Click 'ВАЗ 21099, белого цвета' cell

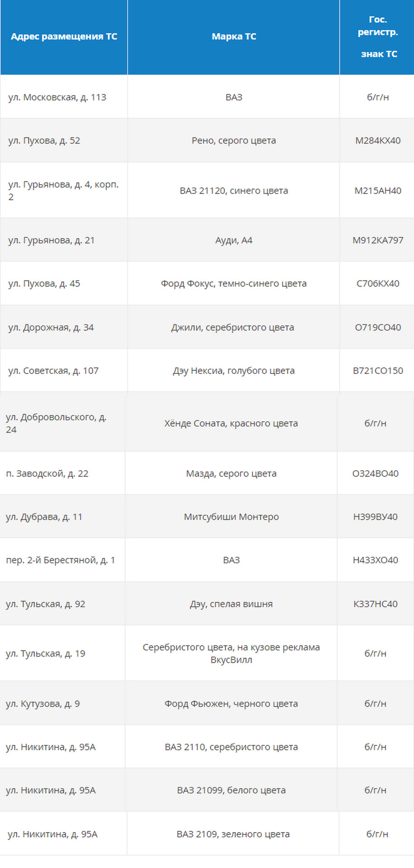(231, 791)
